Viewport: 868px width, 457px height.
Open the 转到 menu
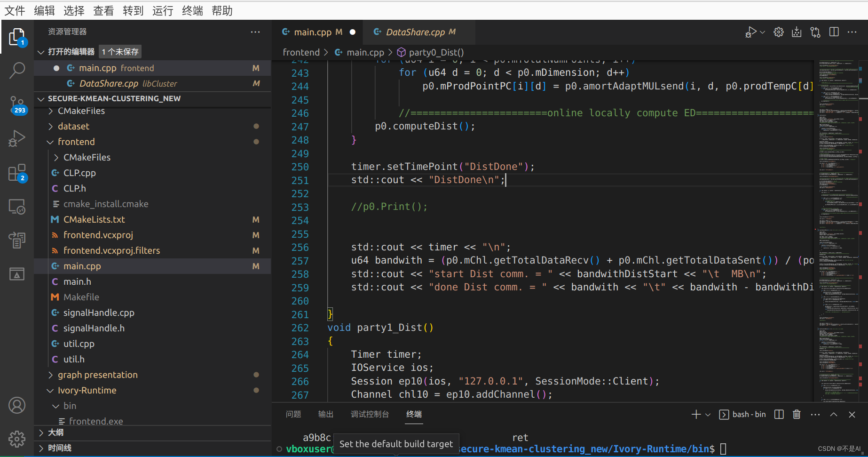pyautogui.click(x=133, y=11)
